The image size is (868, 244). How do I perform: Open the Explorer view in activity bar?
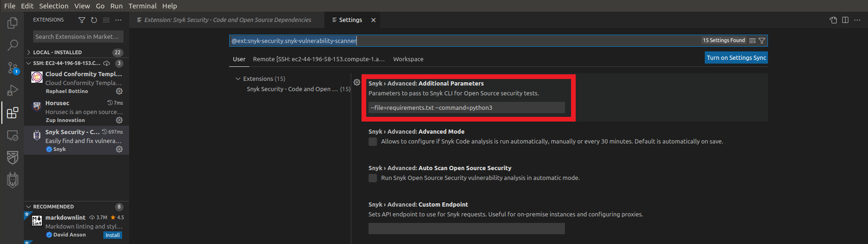point(13,22)
